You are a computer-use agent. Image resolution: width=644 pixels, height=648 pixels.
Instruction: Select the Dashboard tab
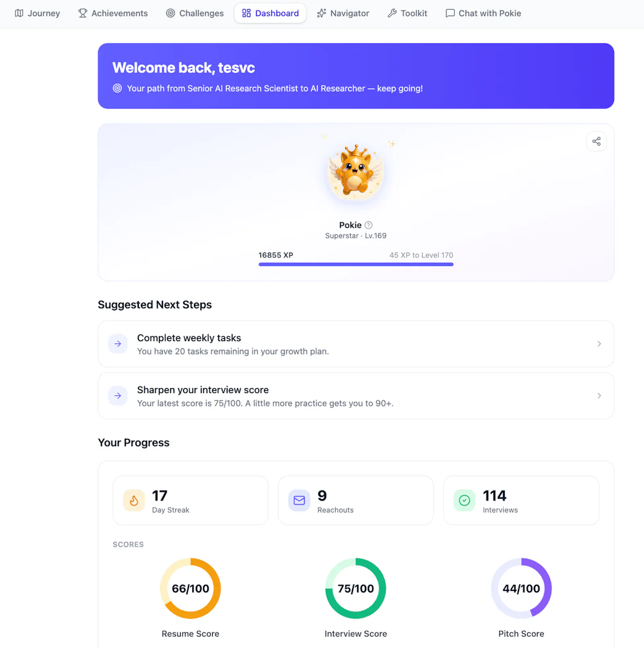tap(270, 13)
